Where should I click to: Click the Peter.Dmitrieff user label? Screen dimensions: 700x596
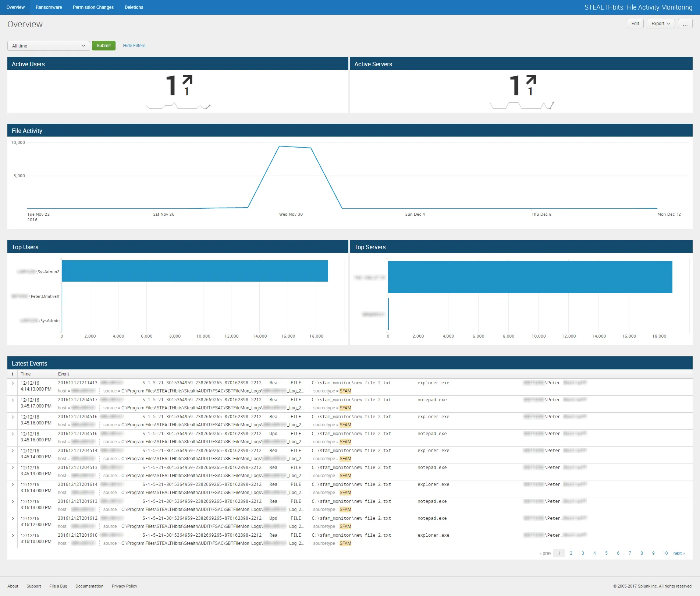(35, 296)
